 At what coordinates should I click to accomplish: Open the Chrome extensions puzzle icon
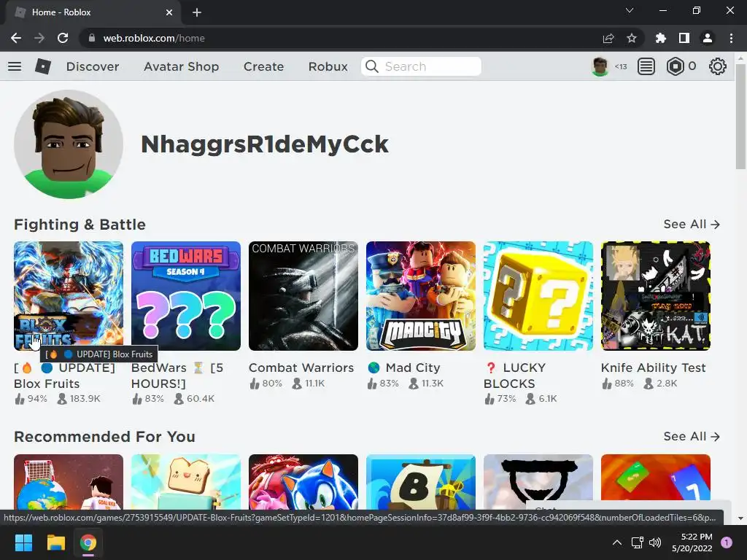click(661, 38)
